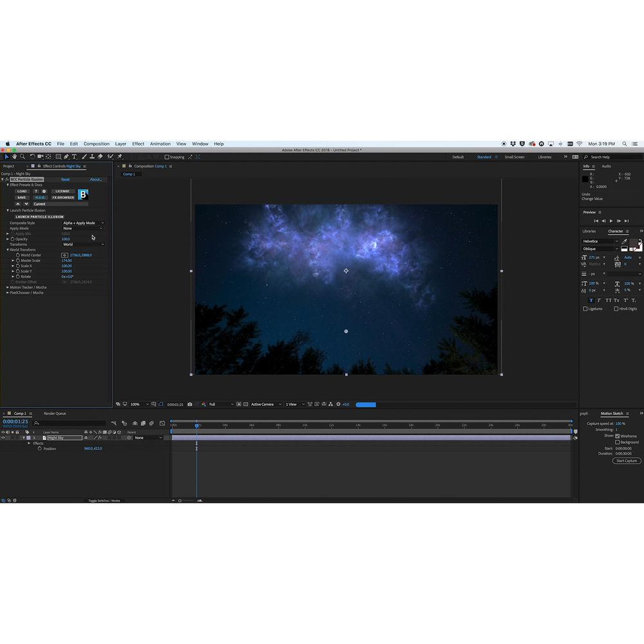Expand the Effects group for Night Sky

tap(30, 442)
